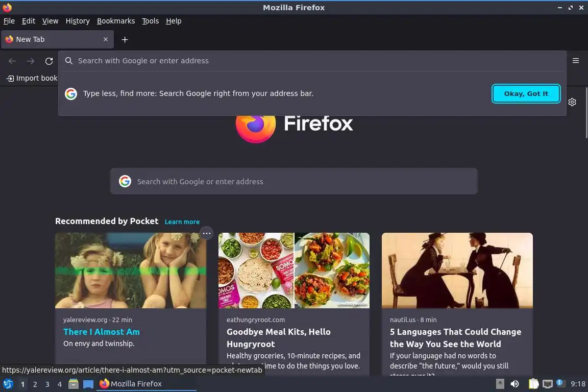This screenshot has width=588, height=392.
Task: Click the show desktop taskbar icon
Action: click(x=88, y=384)
